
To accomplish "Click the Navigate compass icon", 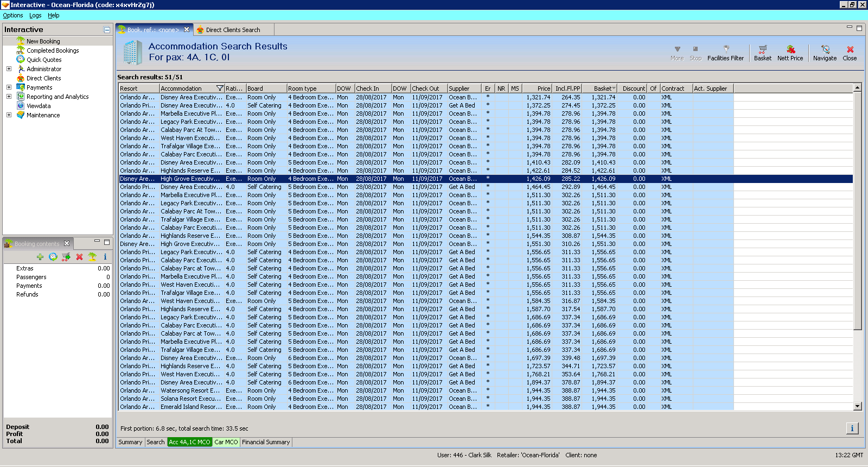I will pyautogui.click(x=825, y=50).
